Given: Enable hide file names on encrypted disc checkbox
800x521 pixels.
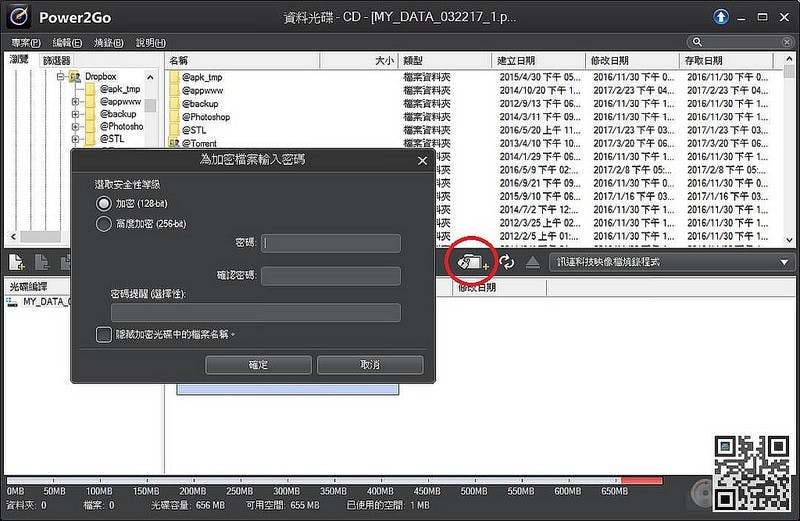Looking at the screenshot, I should (104, 335).
